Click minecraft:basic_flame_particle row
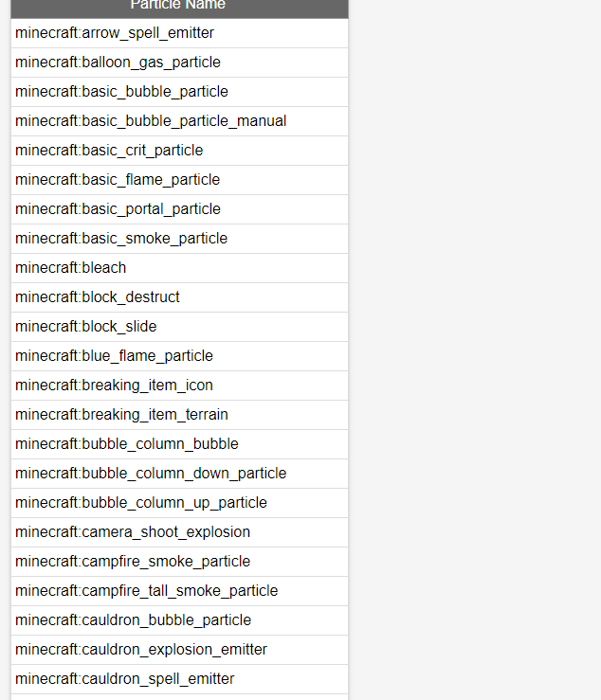This screenshot has height=700, width=601. [179, 180]
